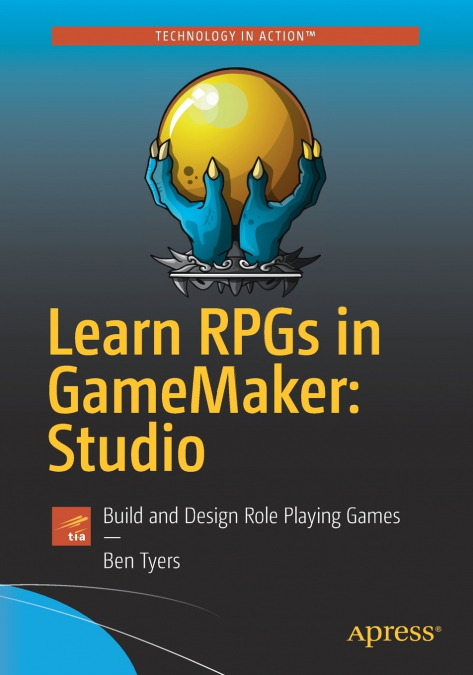Screen dimensions: 473x675
Task: Click subtitle Build and Design Role Playing Games
Action: point(252,516)
